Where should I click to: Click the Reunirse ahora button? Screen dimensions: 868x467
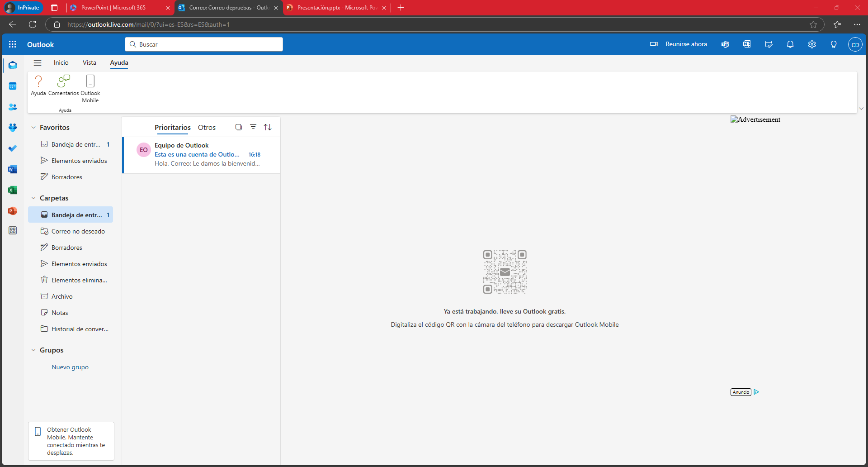(679, 44)
